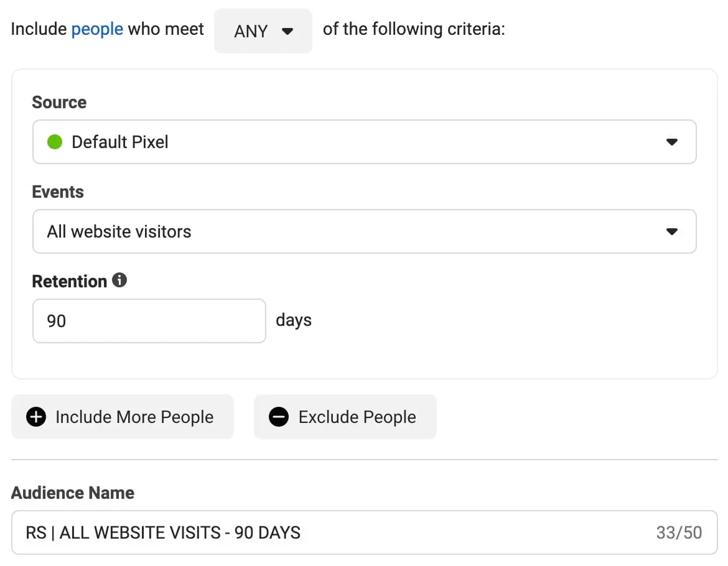
Task: Open the Default Pixel source dropdown
Action: click(364, 142)
